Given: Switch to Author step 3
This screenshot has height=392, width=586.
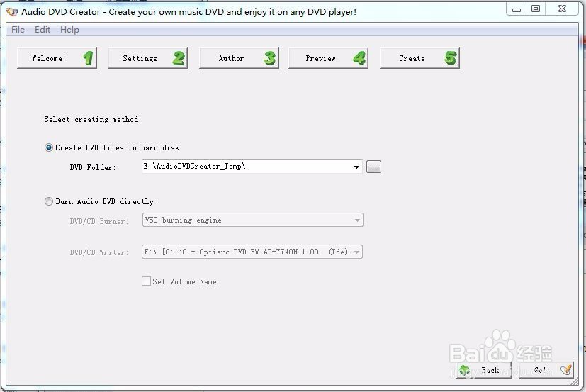Looking at the screenshot, I should 240,58.
